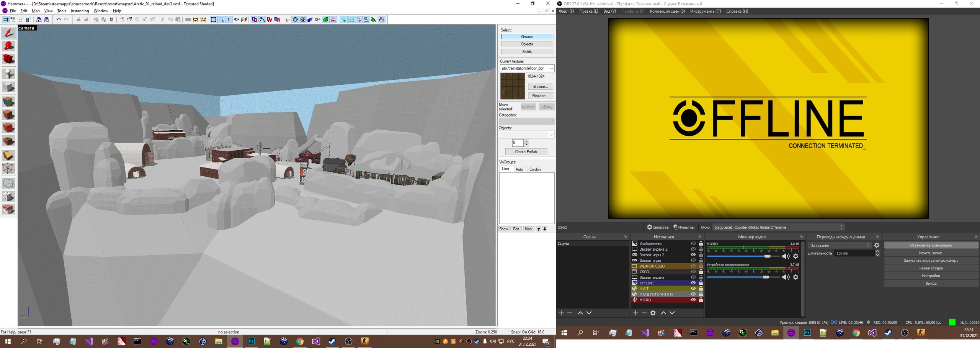Mute the MICRO audio channel speaker icon
The image size is (980, 348).
click(786, 256)
